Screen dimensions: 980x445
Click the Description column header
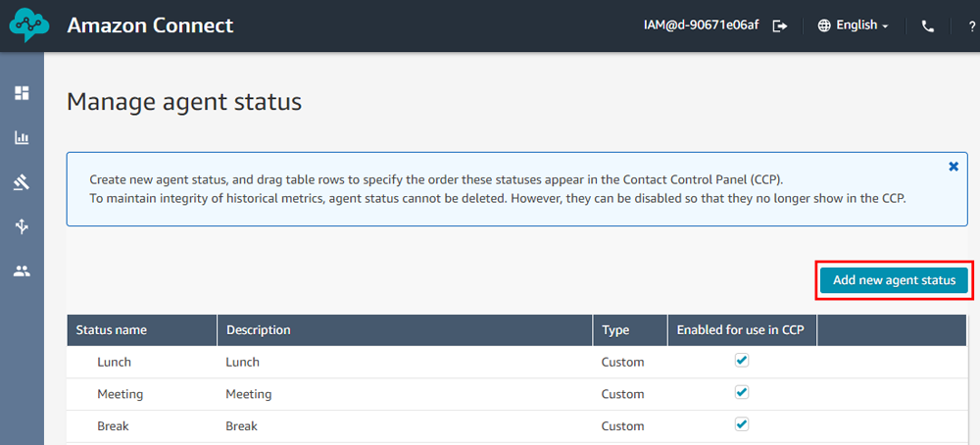[259, 330]
